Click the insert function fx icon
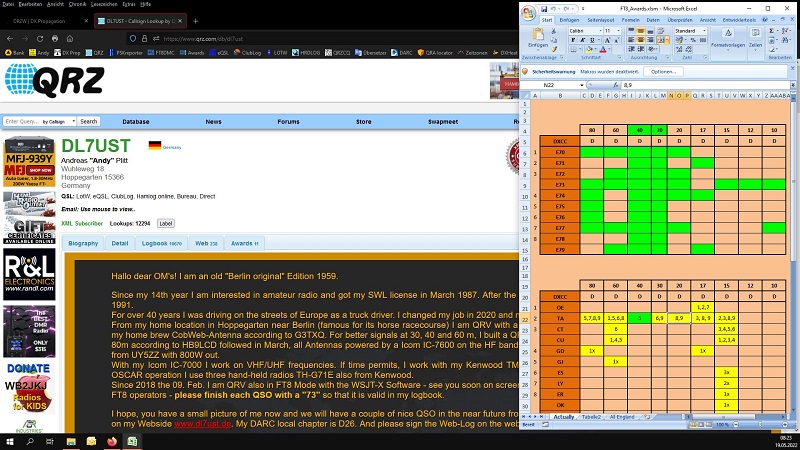The width and height of the screenshot is (800, 450). click(616, 85)
